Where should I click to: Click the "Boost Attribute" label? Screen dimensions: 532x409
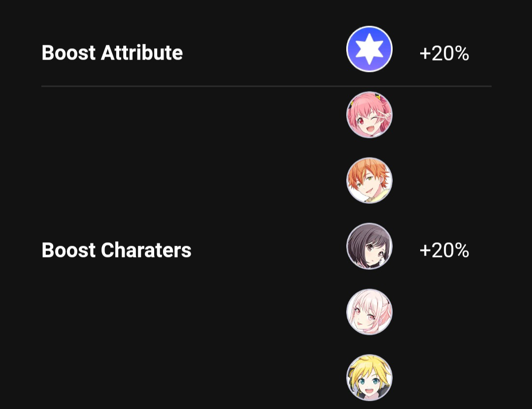[x=112, y=53]
